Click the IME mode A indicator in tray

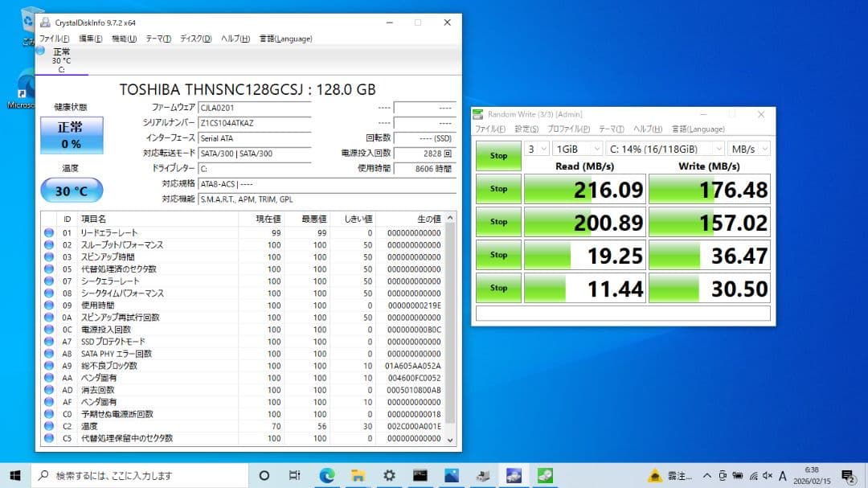[782, 476]
